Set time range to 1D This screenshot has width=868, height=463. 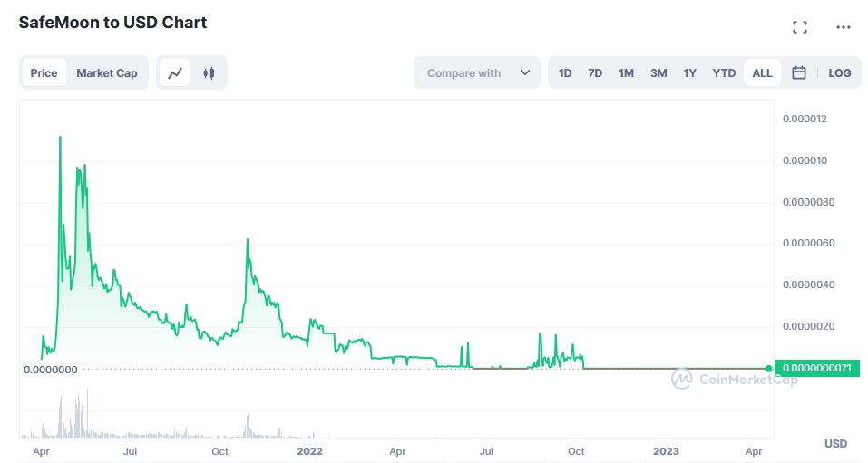point(565,73)
